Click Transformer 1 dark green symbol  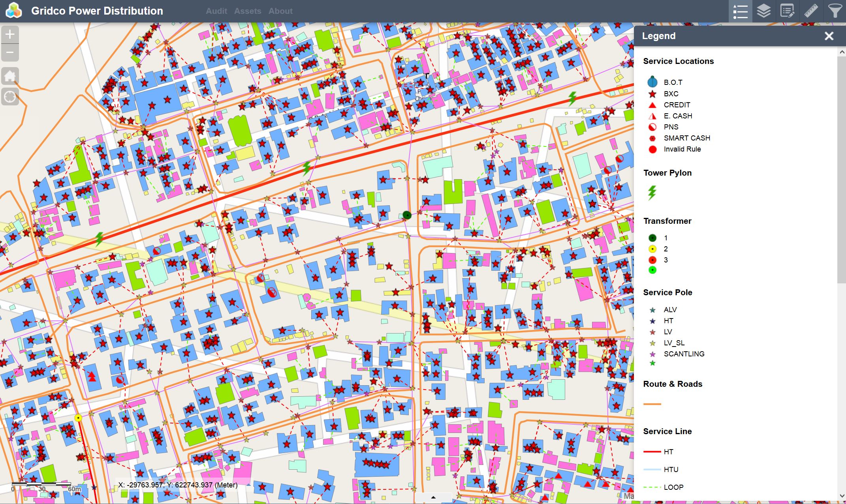[x=652, y=238]
